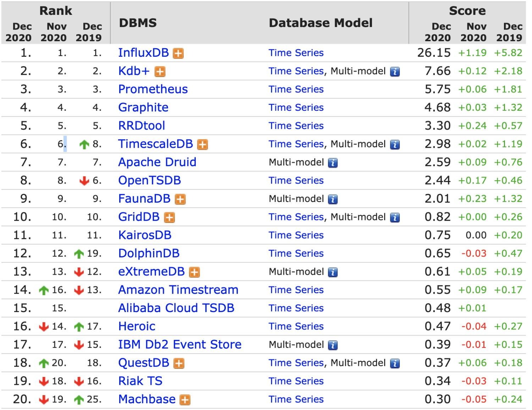
Task: Open eXtremeDB's Multi-model info icon
Action: [333, 272]
